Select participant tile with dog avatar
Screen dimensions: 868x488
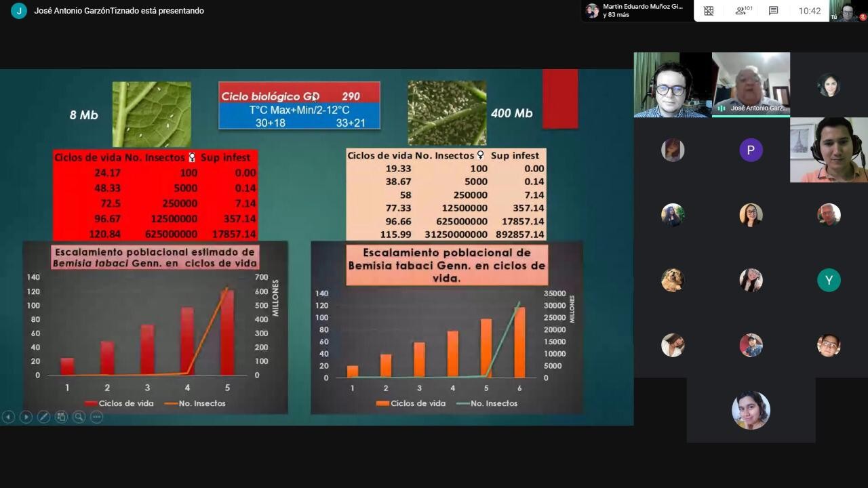point(673,280)
